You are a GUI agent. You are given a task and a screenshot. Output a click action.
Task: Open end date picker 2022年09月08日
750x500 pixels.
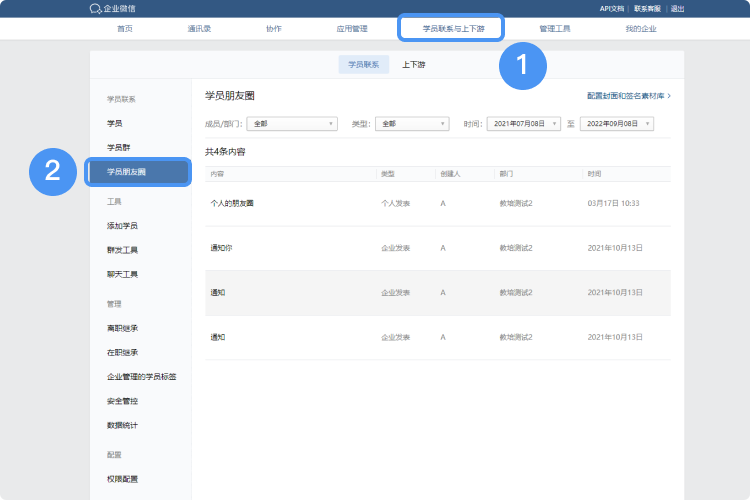pyautogui.click(x=617, y=124)
